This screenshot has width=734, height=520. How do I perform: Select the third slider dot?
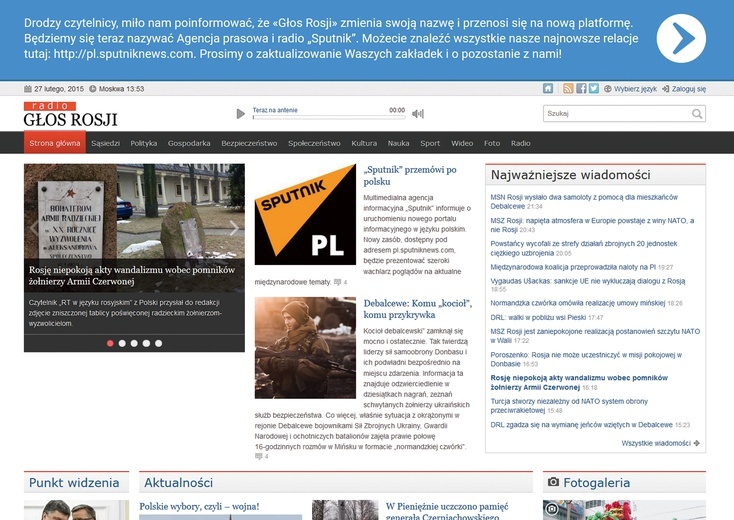click(134, 343)
